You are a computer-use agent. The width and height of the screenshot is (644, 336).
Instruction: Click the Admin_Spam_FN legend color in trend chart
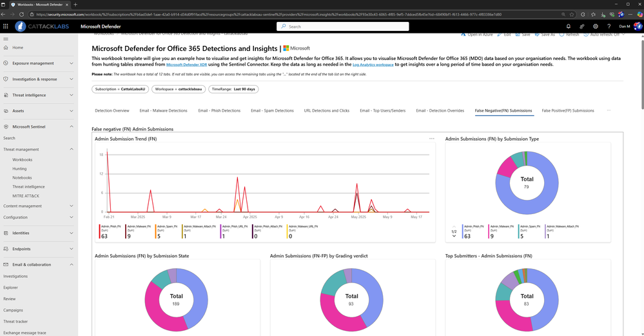[x=155, y=232]
